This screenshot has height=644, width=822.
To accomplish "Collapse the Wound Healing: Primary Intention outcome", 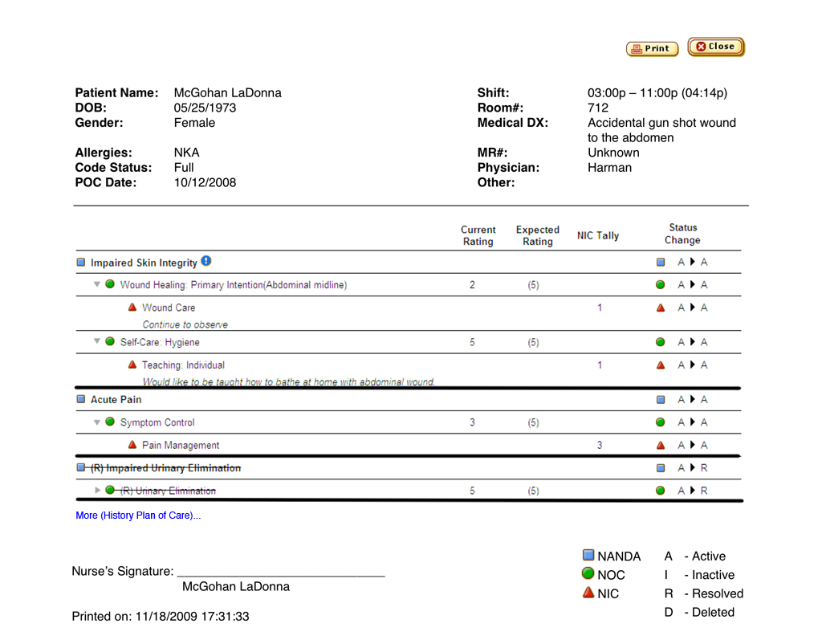I will [x=97, y=284].
